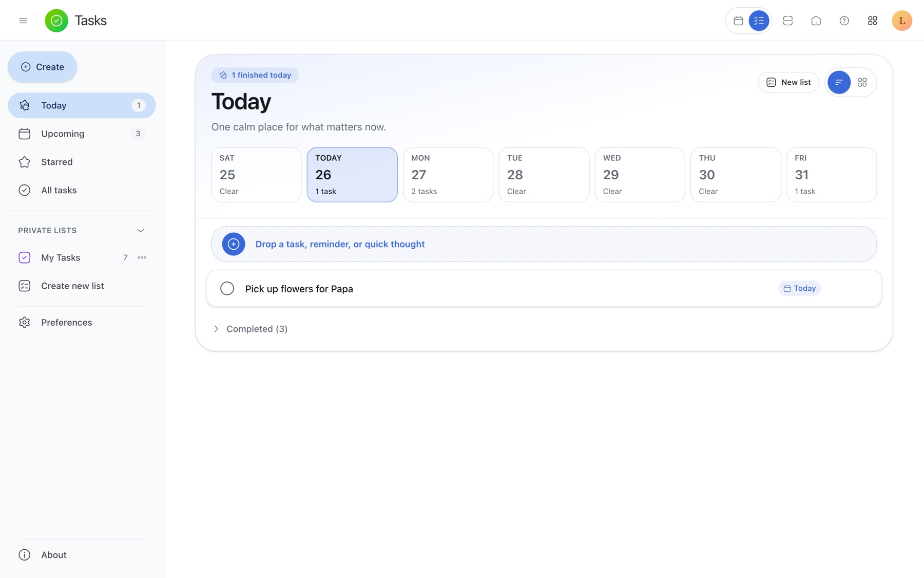Select the FRI 31 day card
924x578 pixels.
pyautogui.click(x=832, y=175)
